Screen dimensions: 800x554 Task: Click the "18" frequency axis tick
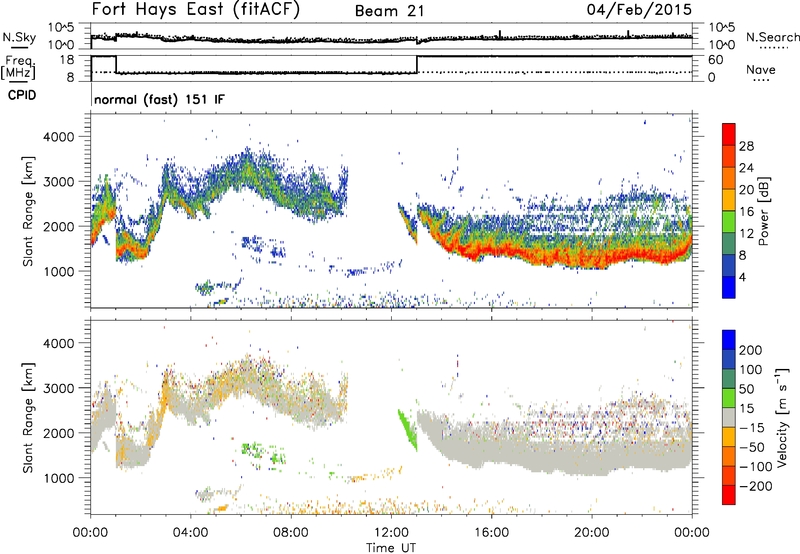pos(66,60)
